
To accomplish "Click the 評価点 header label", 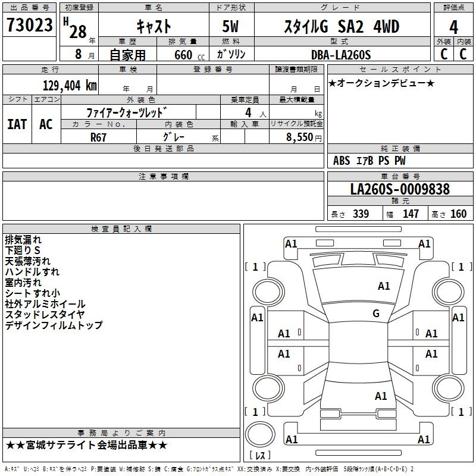I will 453,8.
